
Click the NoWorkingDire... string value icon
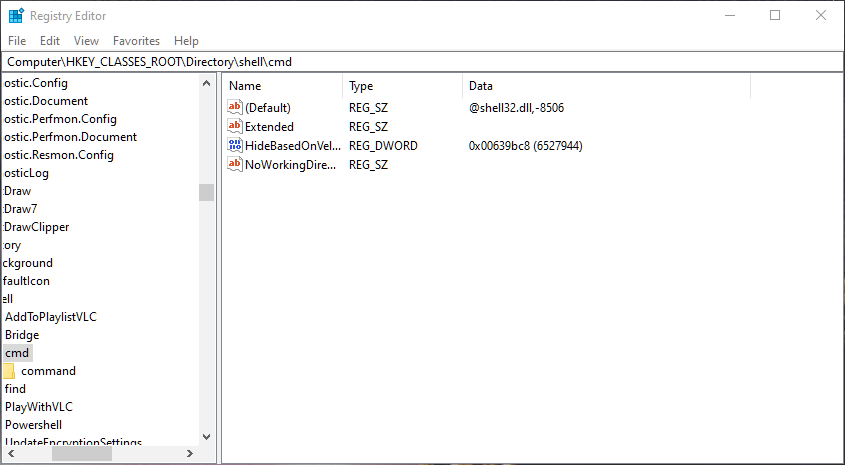[234, 164]
